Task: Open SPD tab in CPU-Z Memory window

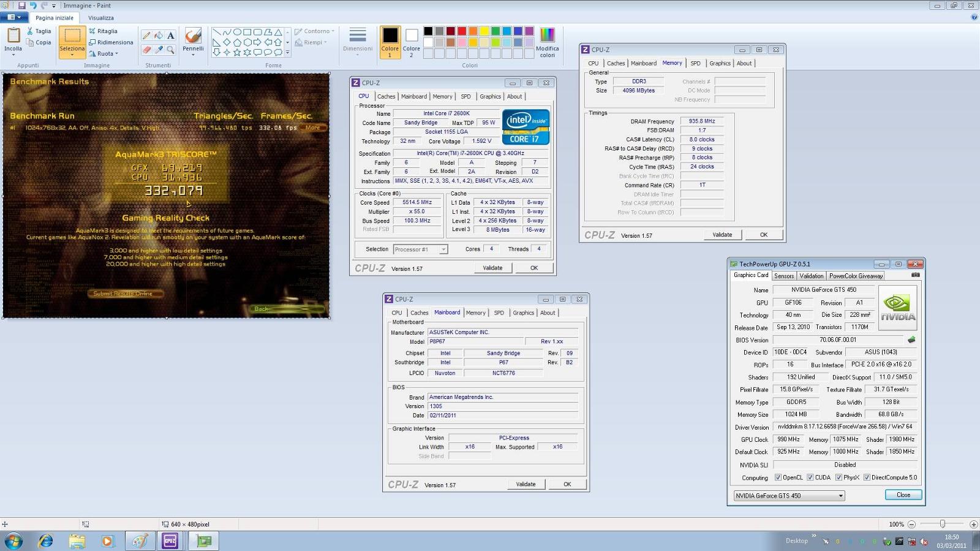Action: click(x=695, y=63)
